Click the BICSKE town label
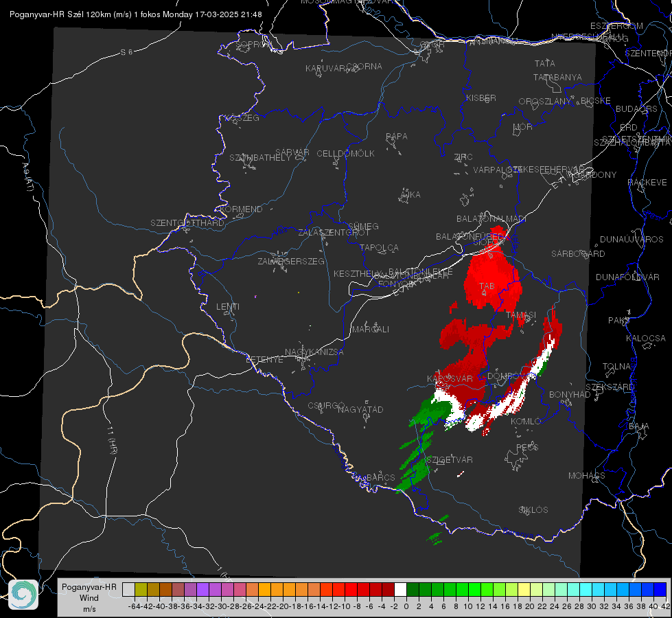 tap(596, 101)
